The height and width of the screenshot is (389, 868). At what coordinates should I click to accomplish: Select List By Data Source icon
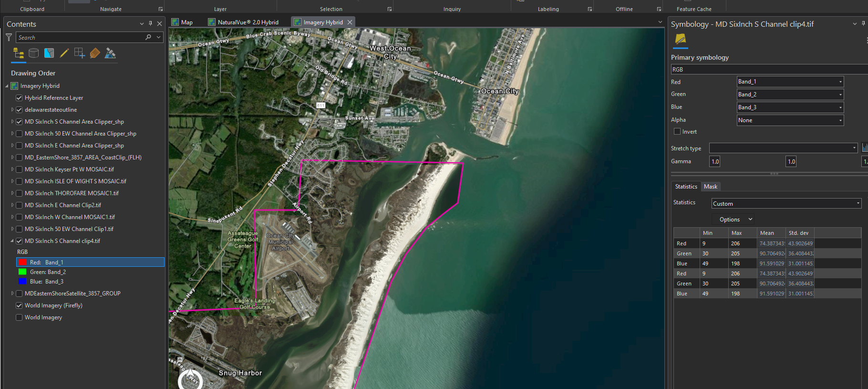click(x=33, y=53)
